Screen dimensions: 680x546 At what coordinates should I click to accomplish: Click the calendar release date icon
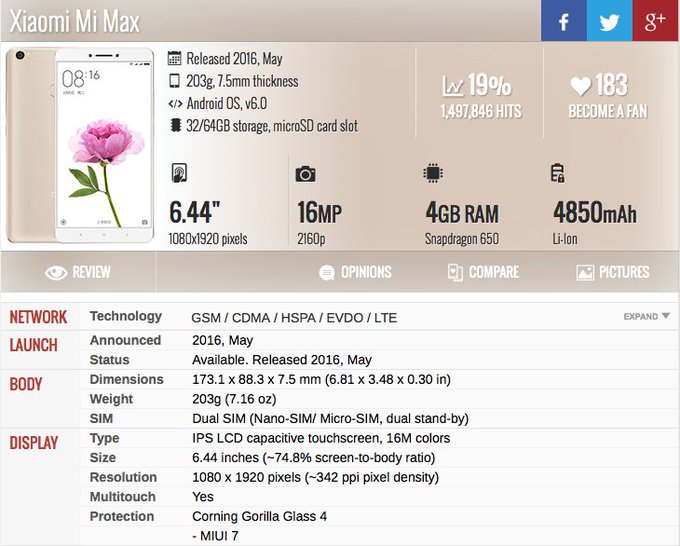coord(174,58)
